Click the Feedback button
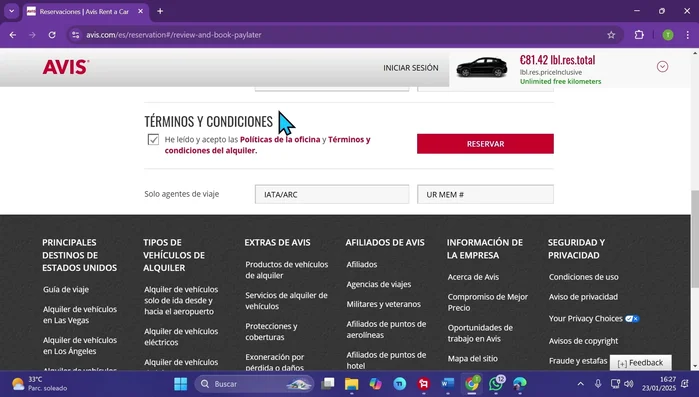Viewport: 699px width, 397px height. 640,363
